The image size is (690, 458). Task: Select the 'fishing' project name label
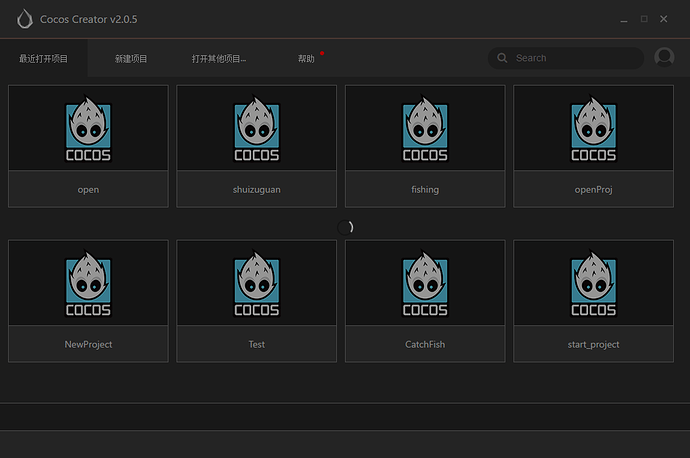coord(425,190)
